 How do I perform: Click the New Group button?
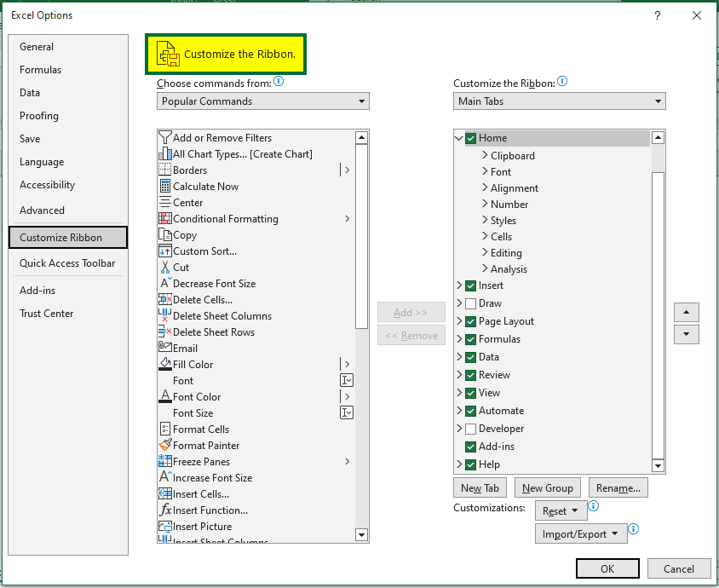(x=548, y=488)
